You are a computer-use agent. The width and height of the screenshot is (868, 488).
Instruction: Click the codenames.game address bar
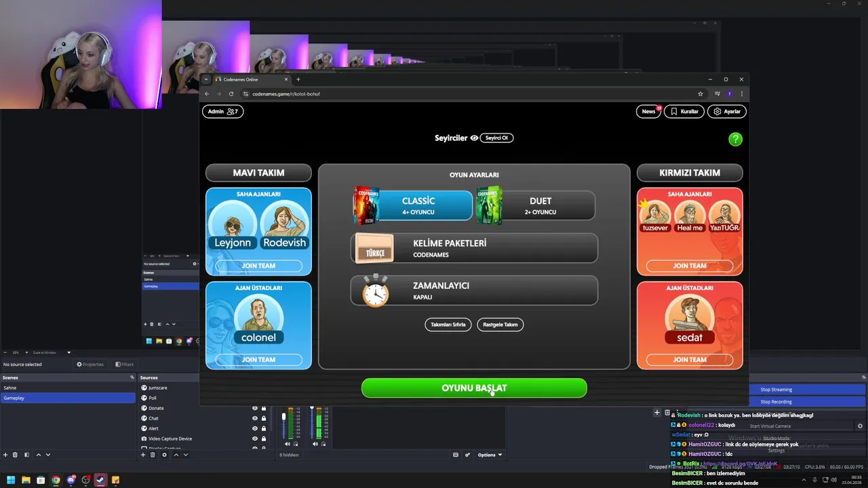[x=475, y=94]
